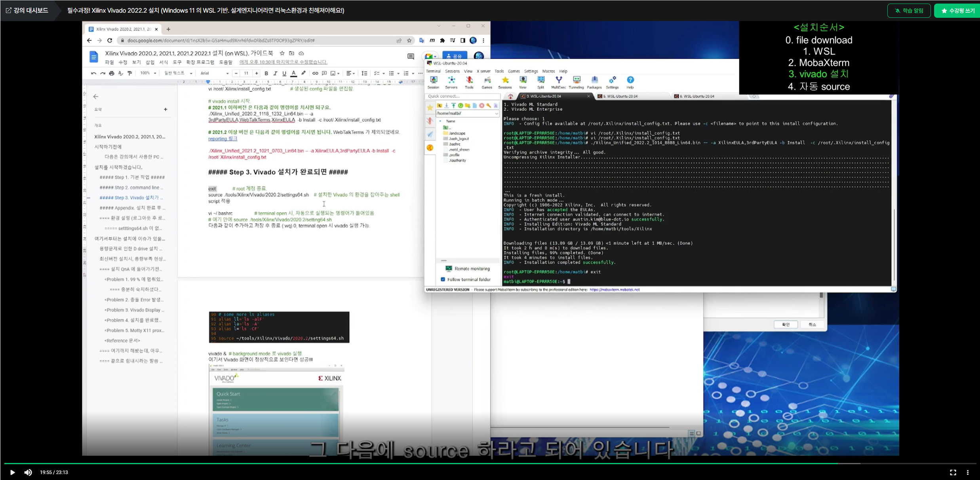980x480 pixels.
Task: Click the home tab icon in MobaXterm
Action: coord(511,96)
